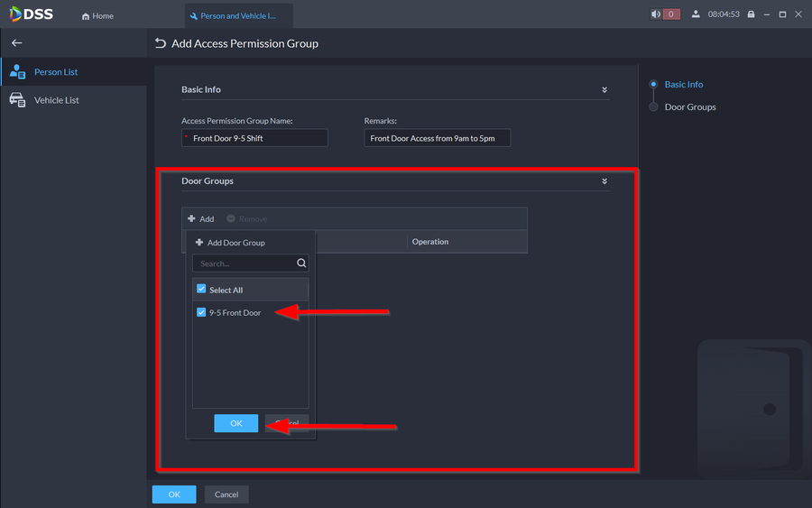The image size is (812, 508).
Task: Uncheck the 9-5 Front Door checkbox
Action: pyautogui.click(x=201, y=312)
